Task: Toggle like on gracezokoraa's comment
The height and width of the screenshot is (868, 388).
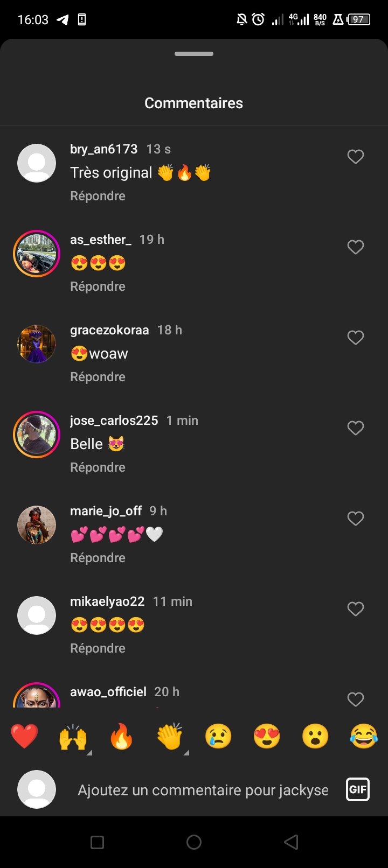Action: pos(355,338)
